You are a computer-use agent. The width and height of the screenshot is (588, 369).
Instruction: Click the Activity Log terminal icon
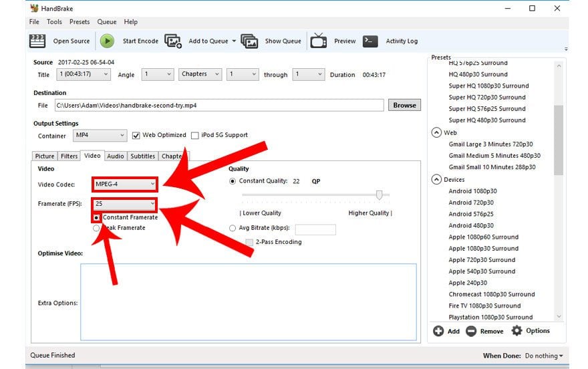(x=370, y=41)
